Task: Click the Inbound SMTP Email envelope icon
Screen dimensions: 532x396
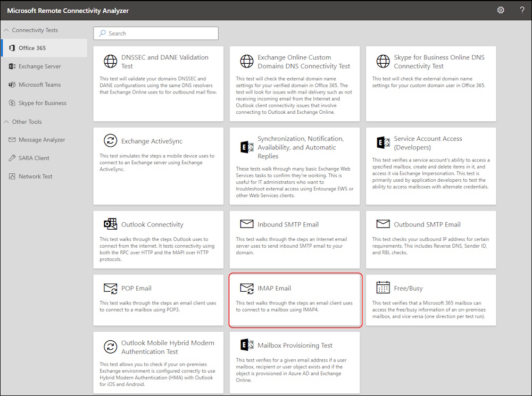Action: pos(247,224)
